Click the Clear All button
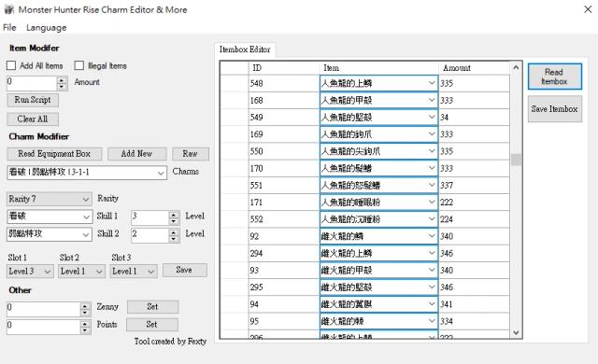 [33, 119]
